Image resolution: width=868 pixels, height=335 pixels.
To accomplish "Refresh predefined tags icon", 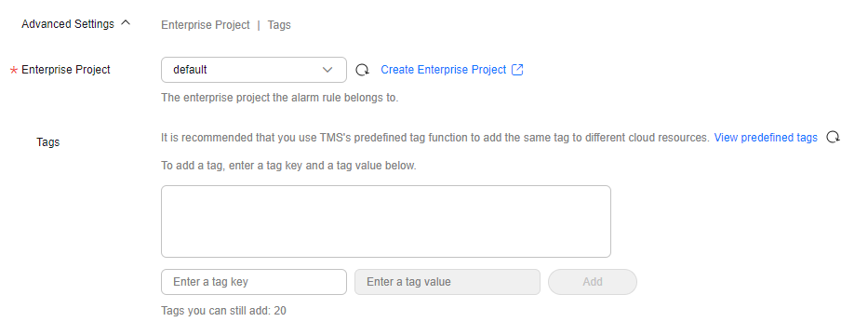I will click(834, 138).
